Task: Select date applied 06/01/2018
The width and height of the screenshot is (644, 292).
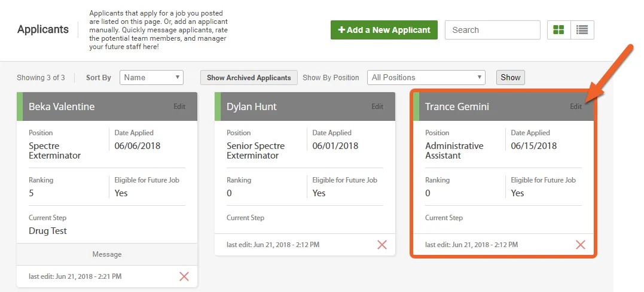Action: [x=335, y=146]
